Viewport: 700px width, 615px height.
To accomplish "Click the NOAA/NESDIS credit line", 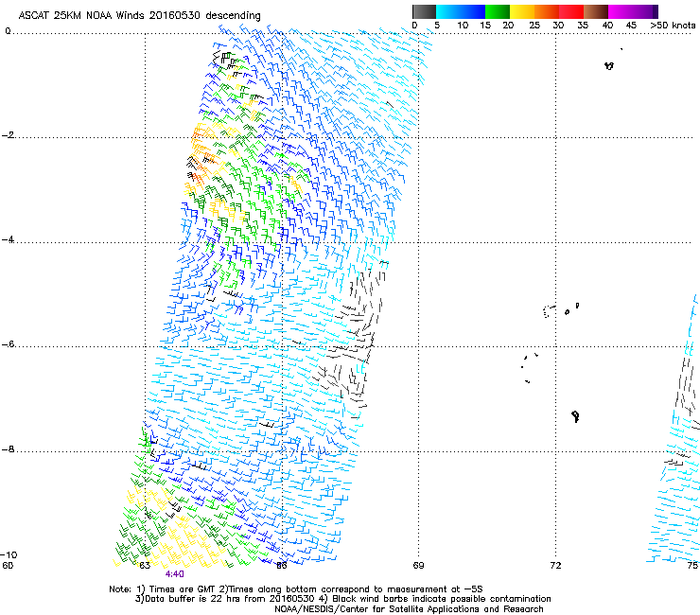I will [409, 609].
